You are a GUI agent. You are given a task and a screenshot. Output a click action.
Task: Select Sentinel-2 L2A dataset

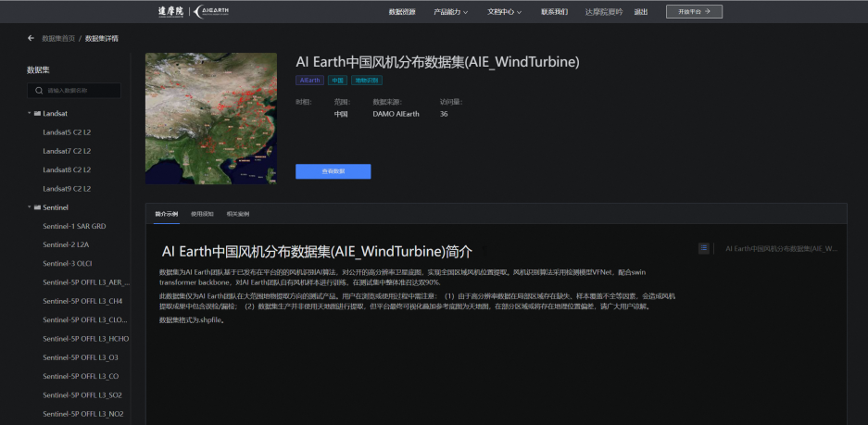(66, 244)
